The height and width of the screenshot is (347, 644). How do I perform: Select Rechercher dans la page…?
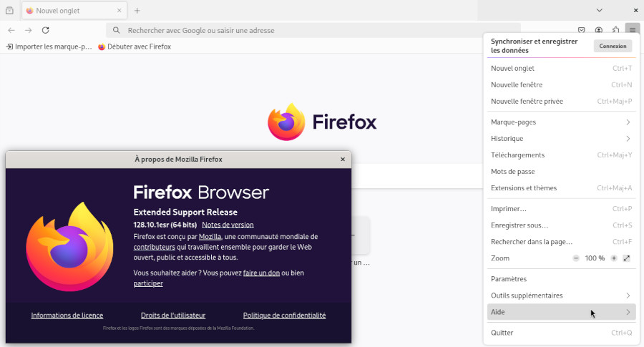point(562,241)
